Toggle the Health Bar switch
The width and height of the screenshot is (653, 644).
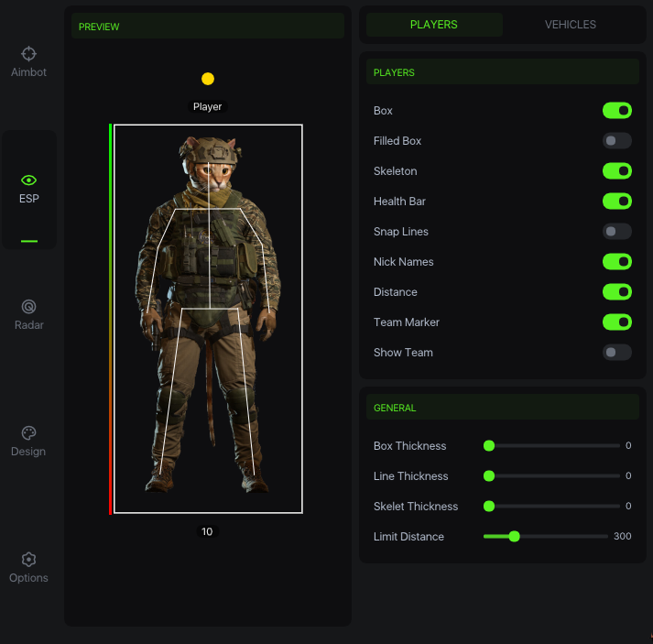pos(616,202)
